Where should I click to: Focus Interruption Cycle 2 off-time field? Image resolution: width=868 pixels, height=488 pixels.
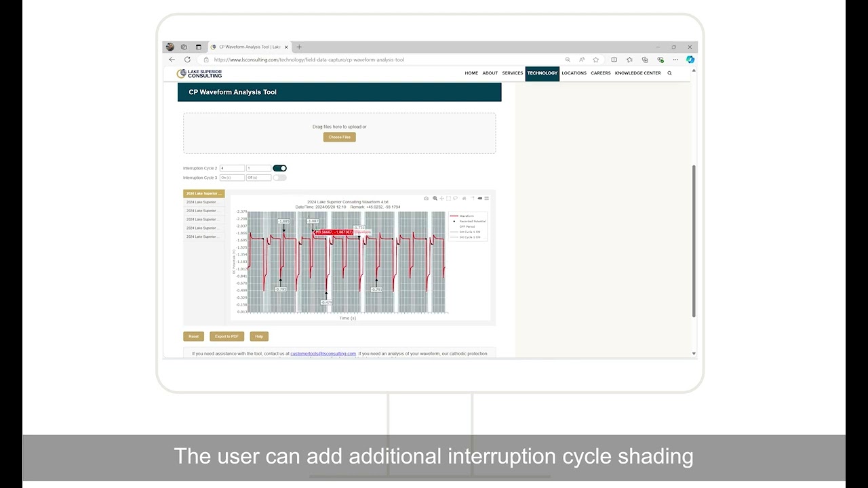tap(258, 168)
